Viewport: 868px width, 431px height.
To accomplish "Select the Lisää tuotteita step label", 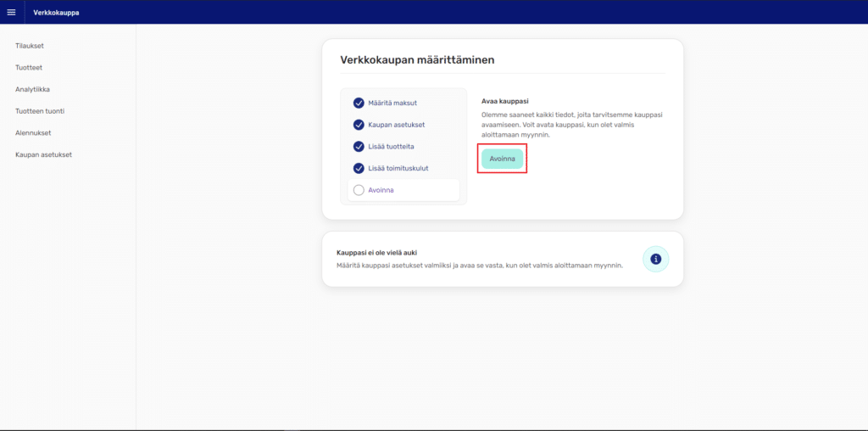I will [x=392, y=147].
